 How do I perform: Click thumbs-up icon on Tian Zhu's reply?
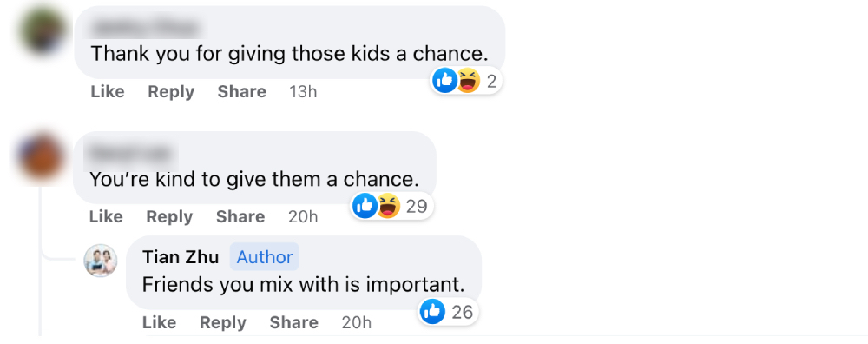(433, 312)
